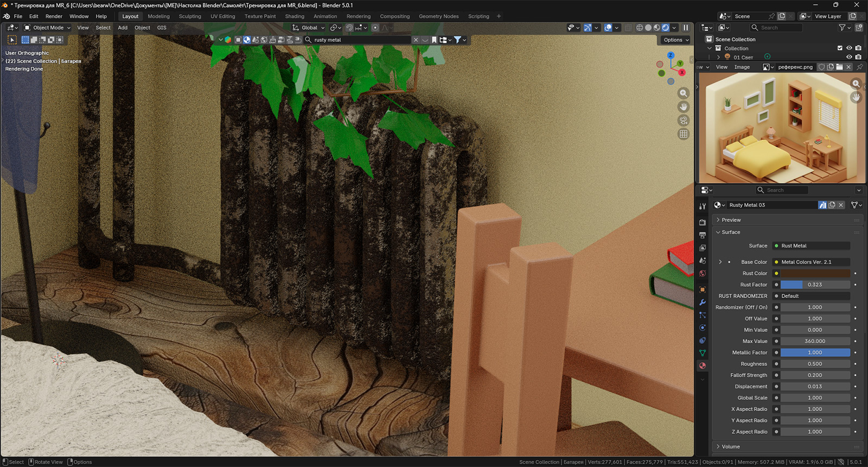The width and height of the screenshot is (868, 467).
Task: Toggle fake user for Rusty Metal 03
Action: click(x=822, y=205)
